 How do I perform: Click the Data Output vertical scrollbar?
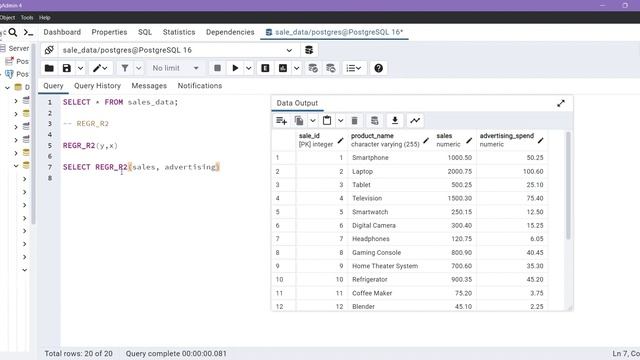568,186
